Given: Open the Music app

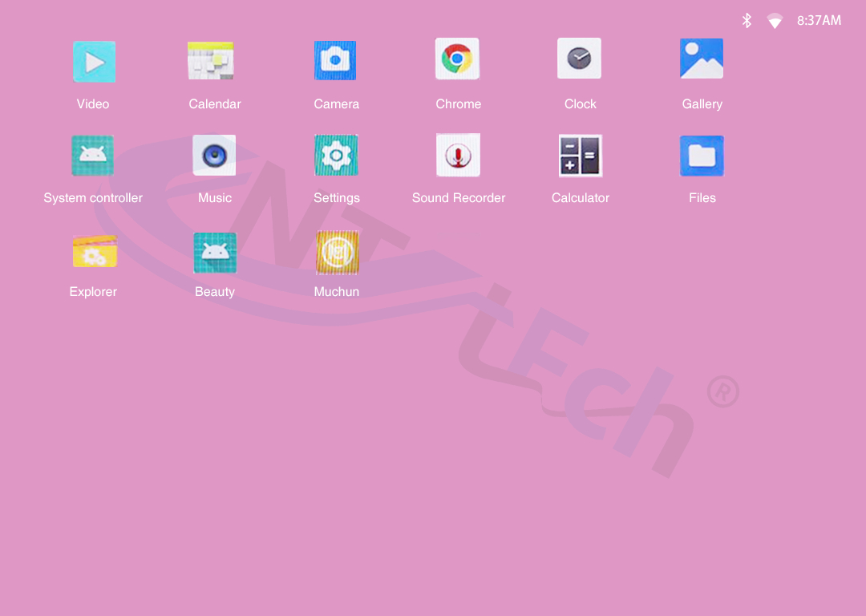Looking at the screenshot, I should [x=214, y=156].
